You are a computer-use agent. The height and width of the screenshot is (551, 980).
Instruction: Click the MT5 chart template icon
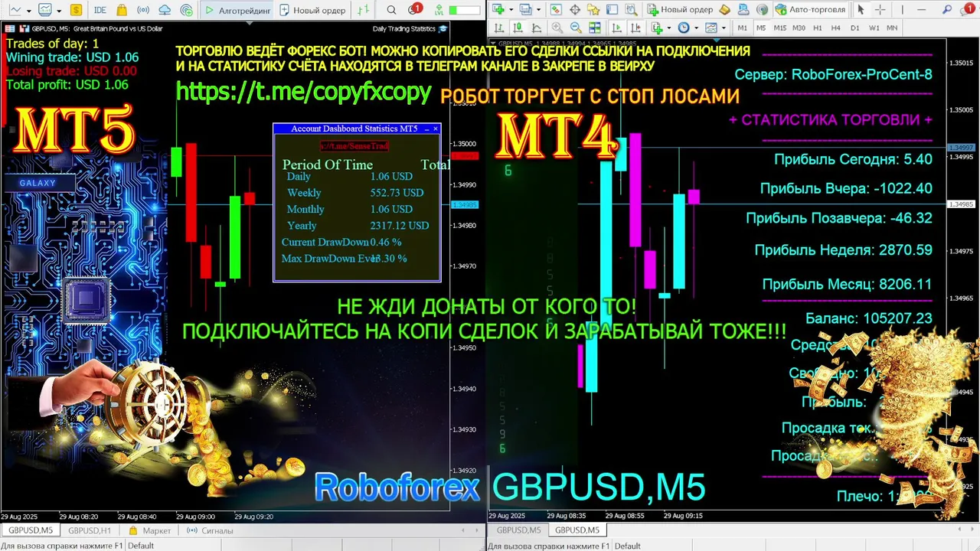tap(45, 10)
